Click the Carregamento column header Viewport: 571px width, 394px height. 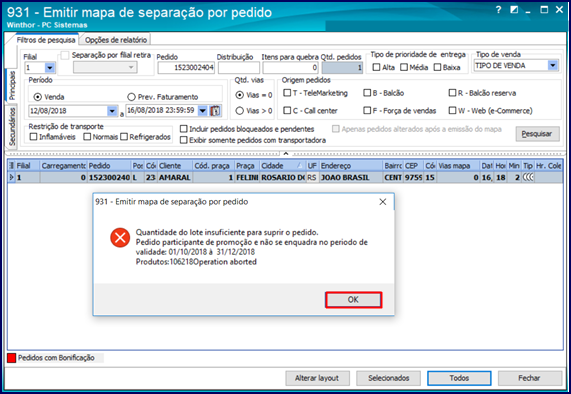point(63,166)
